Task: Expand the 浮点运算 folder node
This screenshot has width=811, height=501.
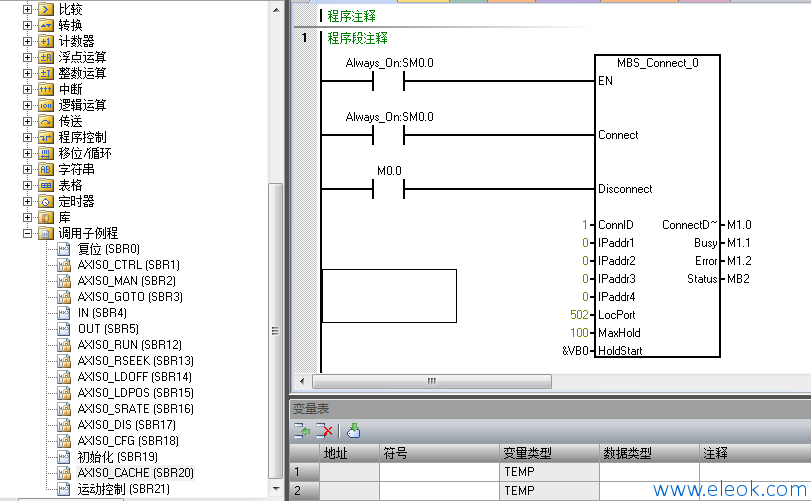Action: (x=27, y=57)
